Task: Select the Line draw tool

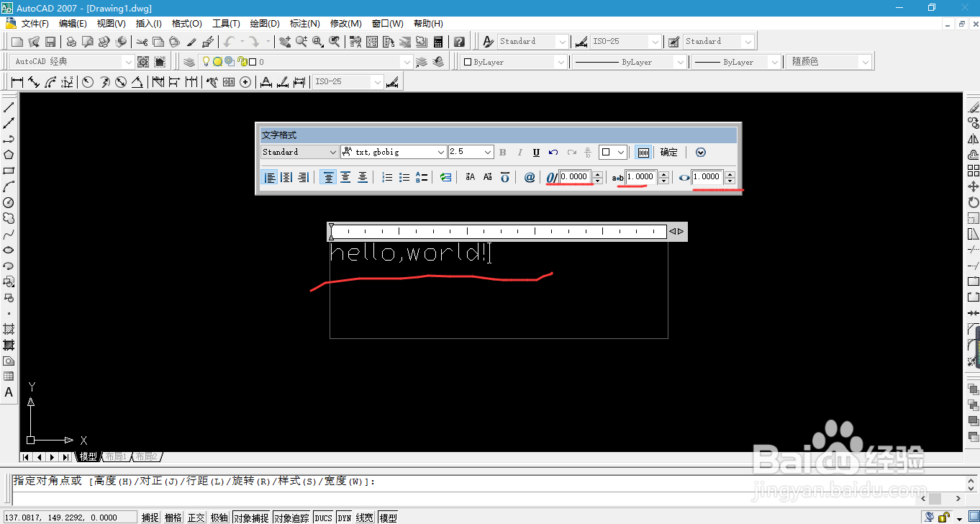Action: click(9, 107)
